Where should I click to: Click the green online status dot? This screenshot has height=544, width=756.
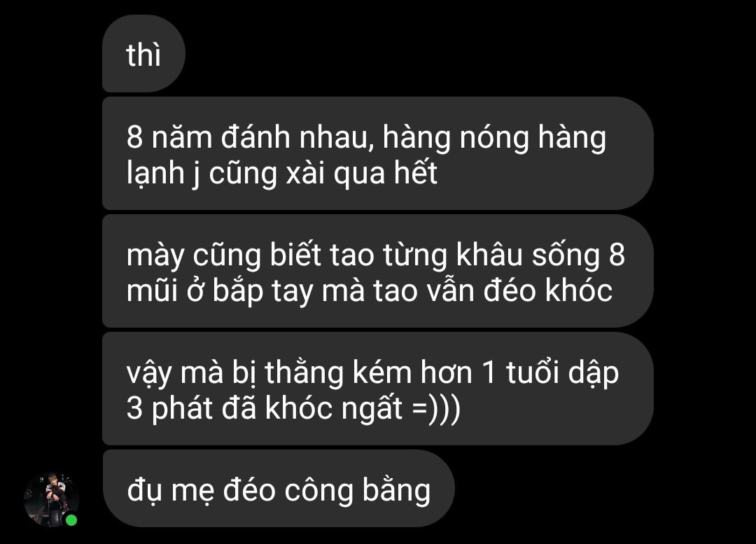[71, 520]
